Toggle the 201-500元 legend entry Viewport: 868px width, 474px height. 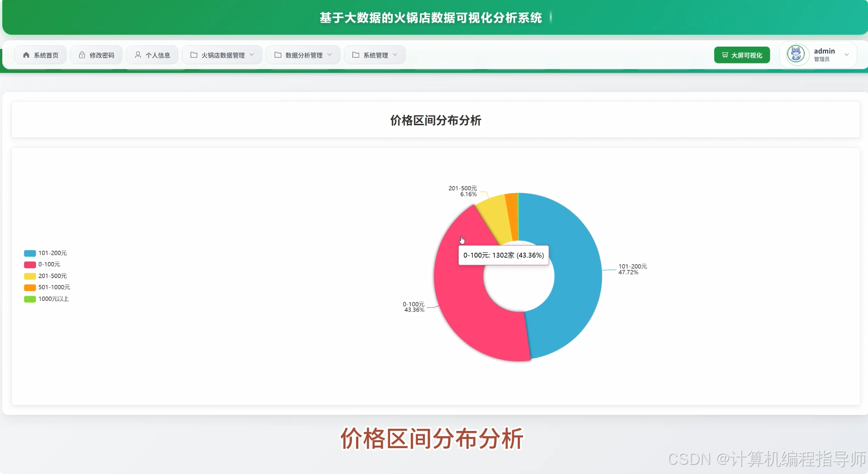point(46,276)
